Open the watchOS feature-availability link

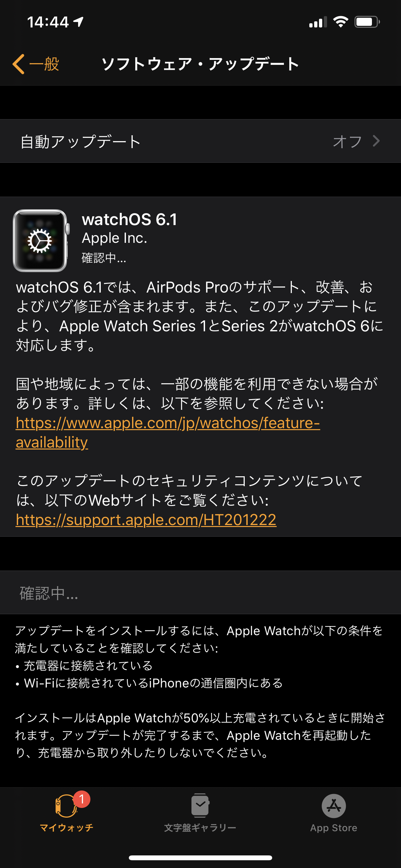[168, 432]
